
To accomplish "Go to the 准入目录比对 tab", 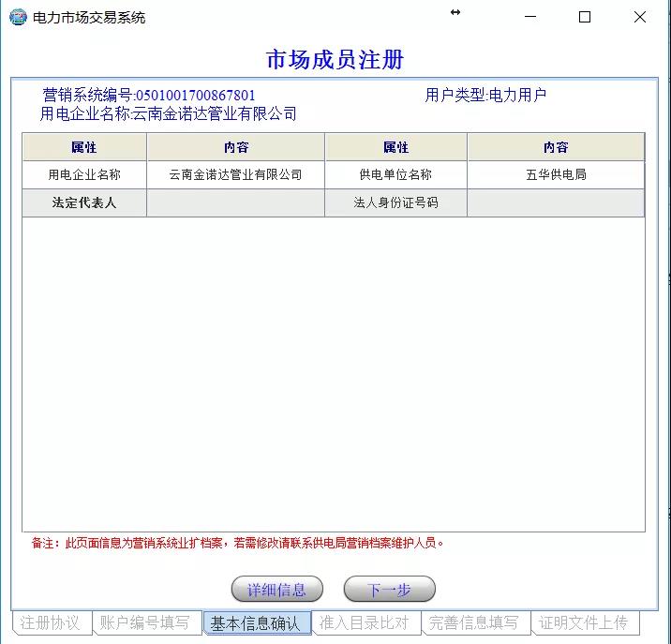I will pyautogui.click(x=365, y=622).
